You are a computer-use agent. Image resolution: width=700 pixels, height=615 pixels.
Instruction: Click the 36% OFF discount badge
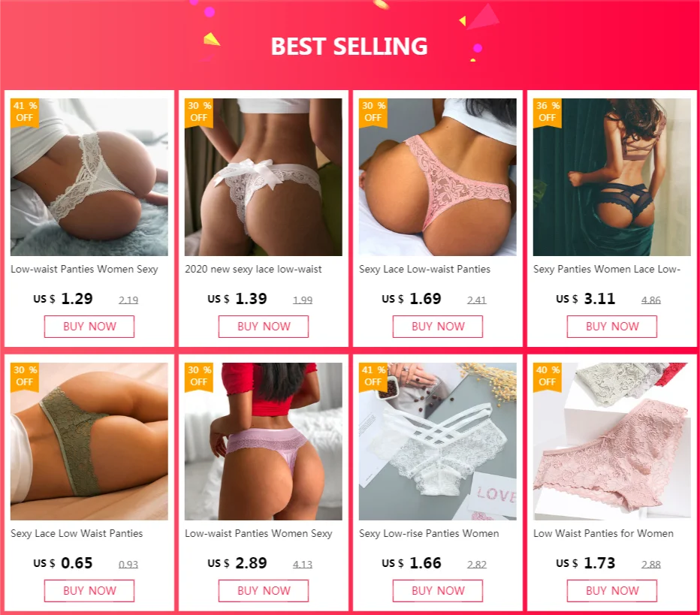[x=548, y=113]
